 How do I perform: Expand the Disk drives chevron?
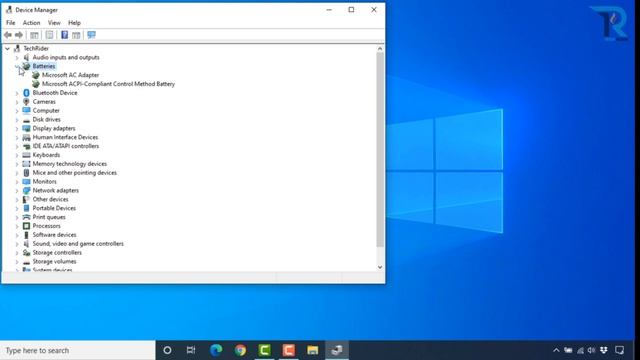[x=17, y=120]
